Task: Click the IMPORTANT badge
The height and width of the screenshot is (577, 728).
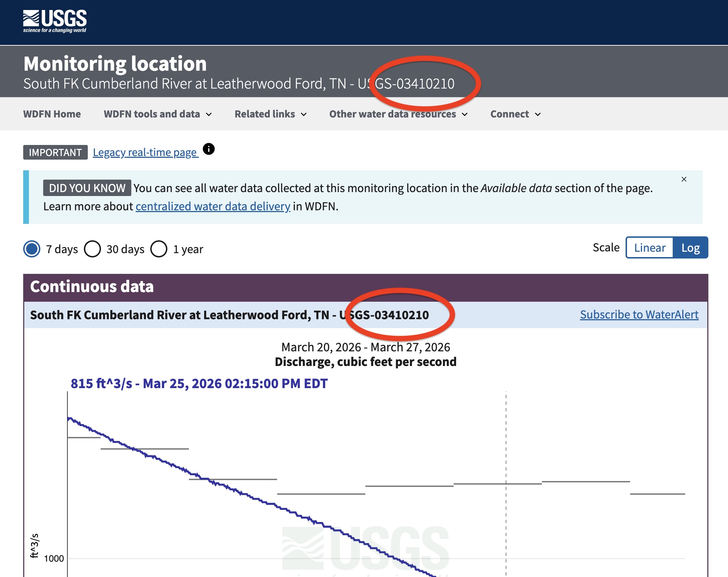Action: (x=55, y=152)
